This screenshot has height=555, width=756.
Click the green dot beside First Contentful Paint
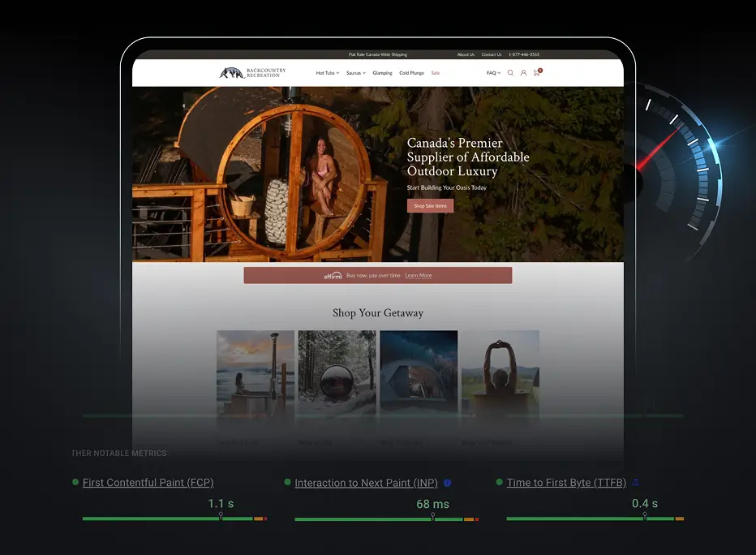(x=75, y=482)
